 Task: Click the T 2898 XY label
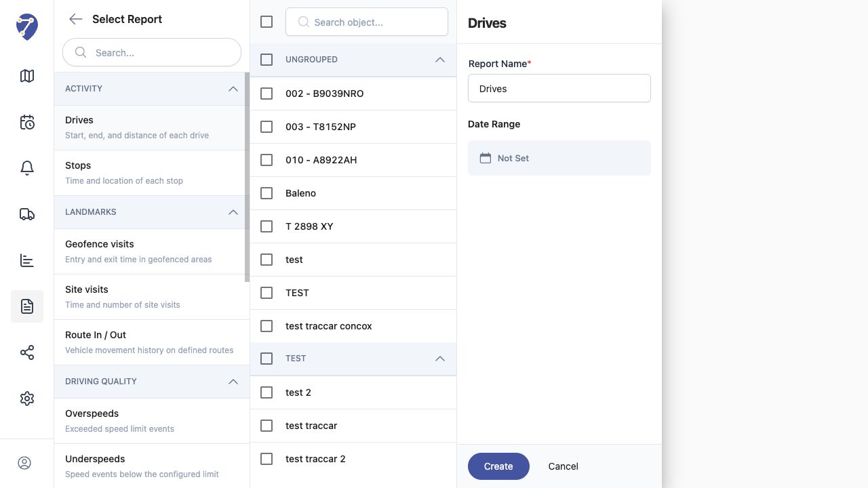coord(309,226)
